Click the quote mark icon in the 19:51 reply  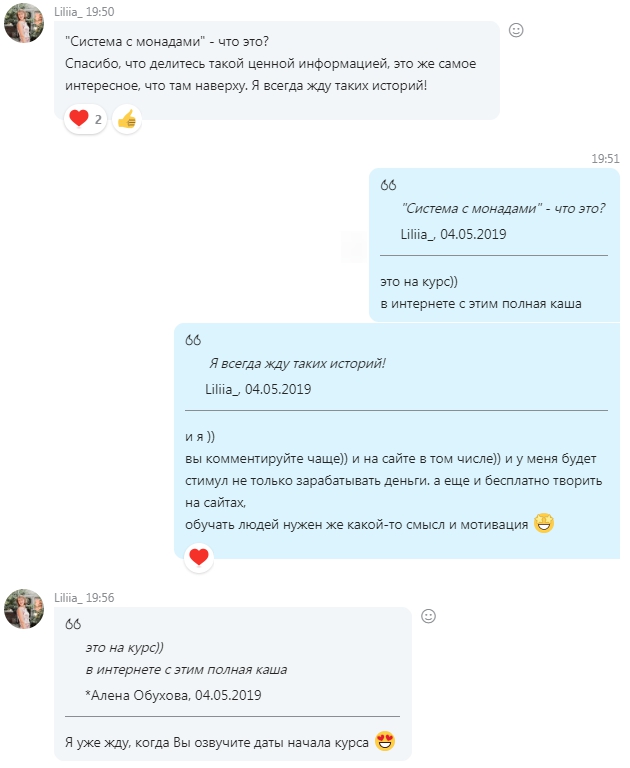coord(389,185)
